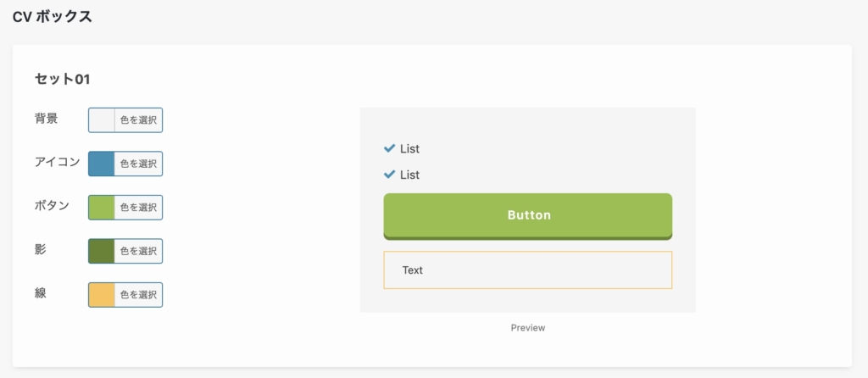Click the セット01 section heading
The width and height of the screenshot is (868, 378).
coord(62,80)
